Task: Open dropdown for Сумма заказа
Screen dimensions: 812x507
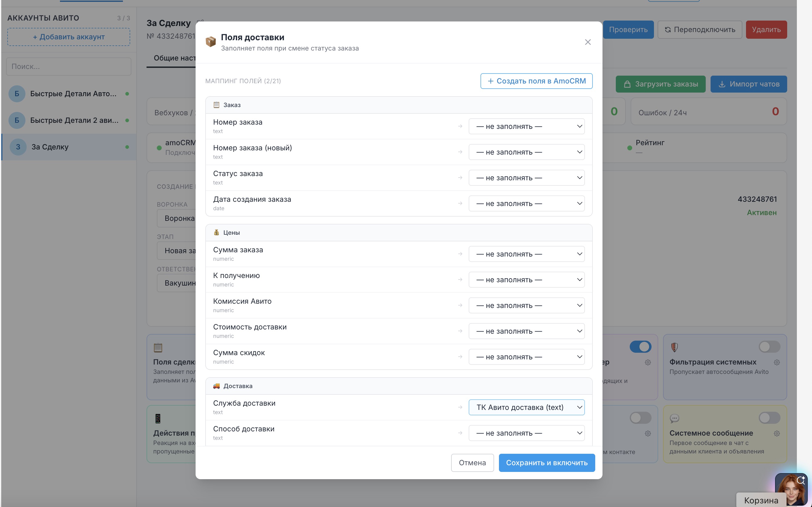Action: pyautogui.click(x=526, y=254)
